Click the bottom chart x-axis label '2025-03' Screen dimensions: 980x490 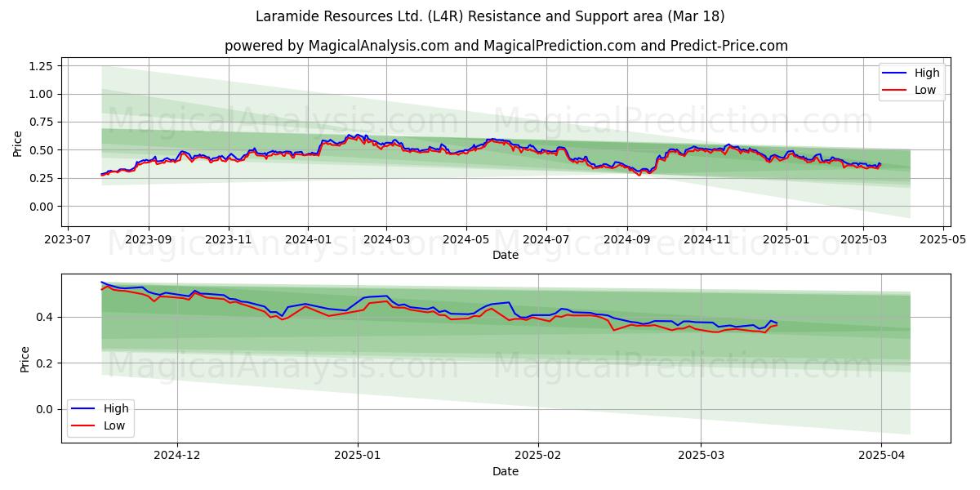[x=702, y=456]
